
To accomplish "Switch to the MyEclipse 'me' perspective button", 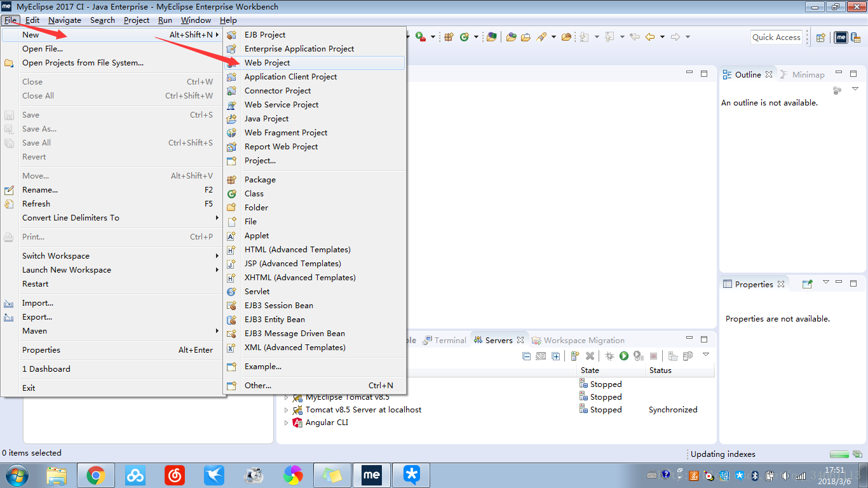I will [841, 37].
